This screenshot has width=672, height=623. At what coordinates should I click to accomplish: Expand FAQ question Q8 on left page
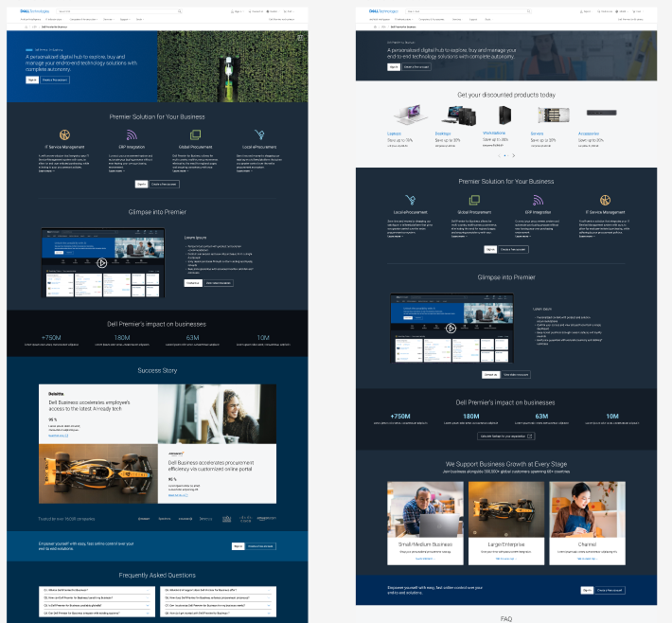click(x=218, y=614)
